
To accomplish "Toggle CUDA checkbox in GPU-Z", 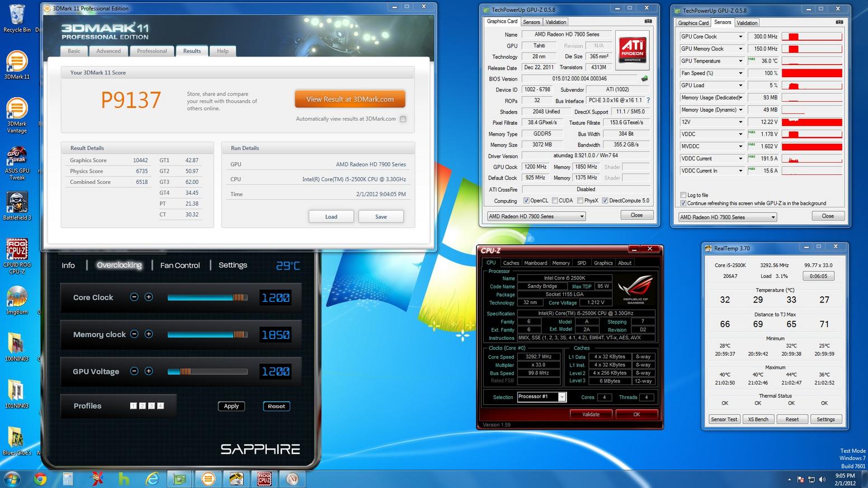I will pyautogui.click(x=555, y=201).
